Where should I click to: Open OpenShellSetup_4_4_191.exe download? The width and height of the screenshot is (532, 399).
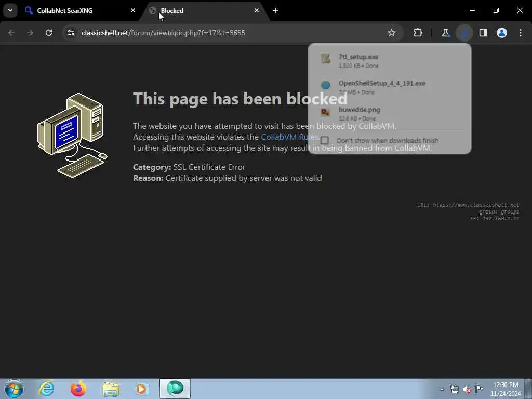click(x=390, y=87)
